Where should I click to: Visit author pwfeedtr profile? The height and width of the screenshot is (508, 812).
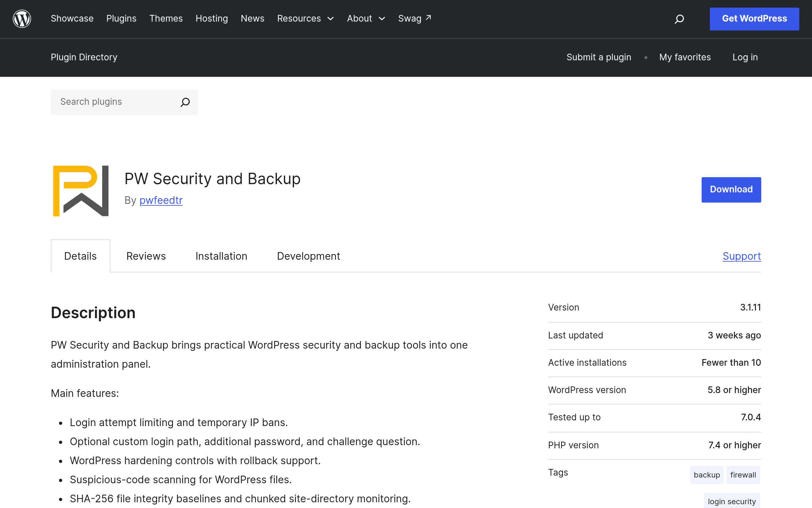coord(161,200)
